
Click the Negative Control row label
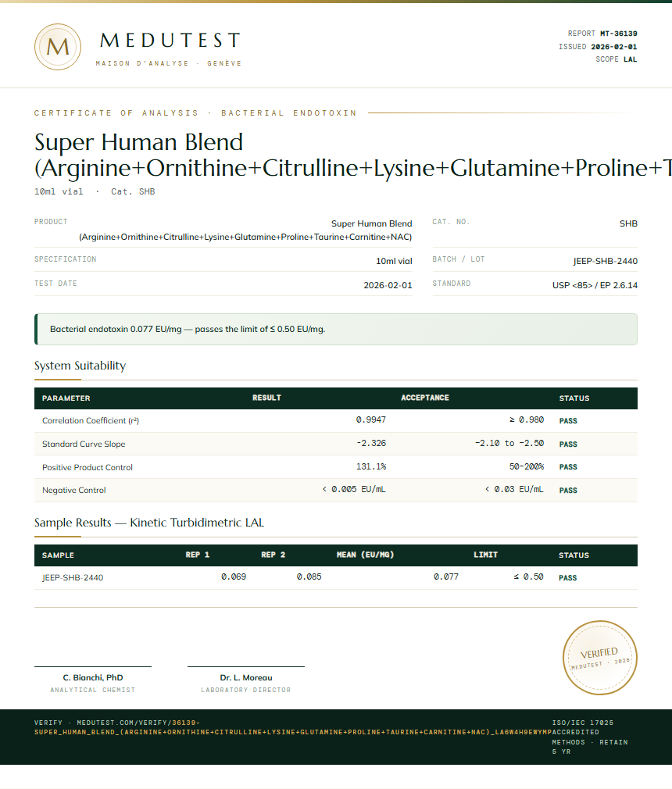[74, 490]
